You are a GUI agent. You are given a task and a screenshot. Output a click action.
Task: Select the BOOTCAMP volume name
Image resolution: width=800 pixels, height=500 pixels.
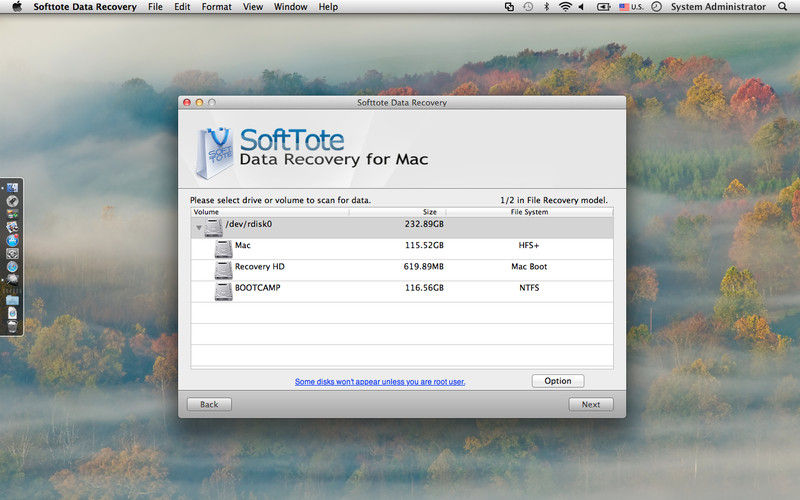click(258, 288)
